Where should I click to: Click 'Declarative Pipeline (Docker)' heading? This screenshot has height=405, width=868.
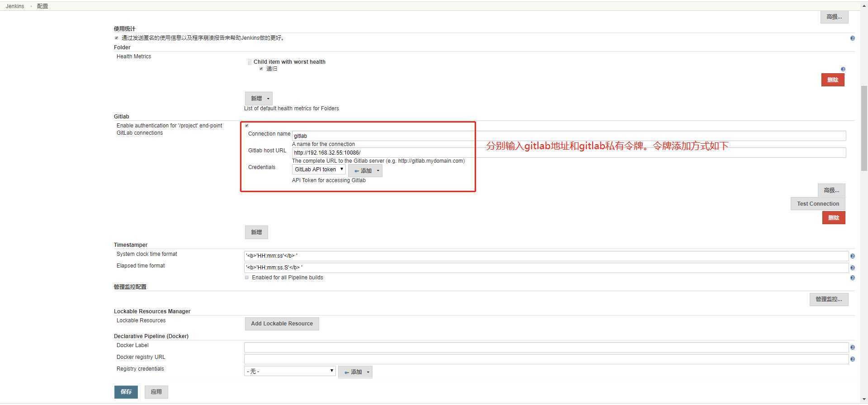pos(151,336)
